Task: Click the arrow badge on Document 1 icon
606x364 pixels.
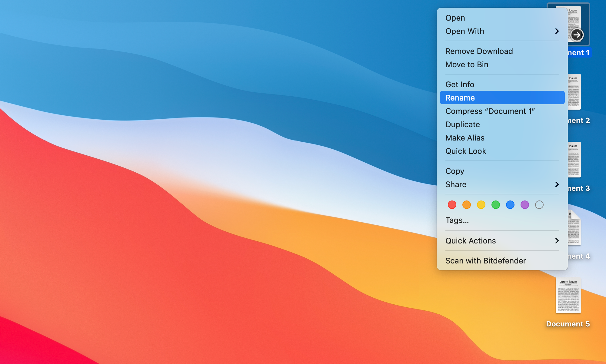Action: click(577, 35)
